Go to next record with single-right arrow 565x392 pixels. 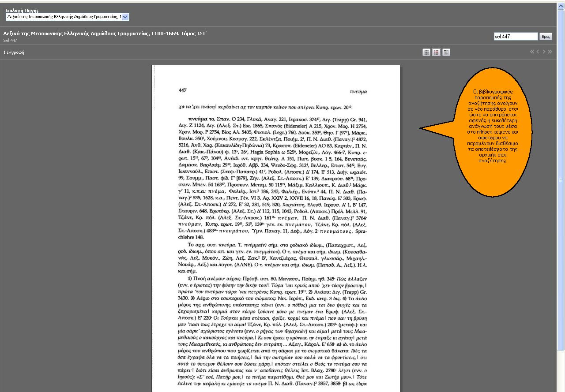click(x=544, y=52)
